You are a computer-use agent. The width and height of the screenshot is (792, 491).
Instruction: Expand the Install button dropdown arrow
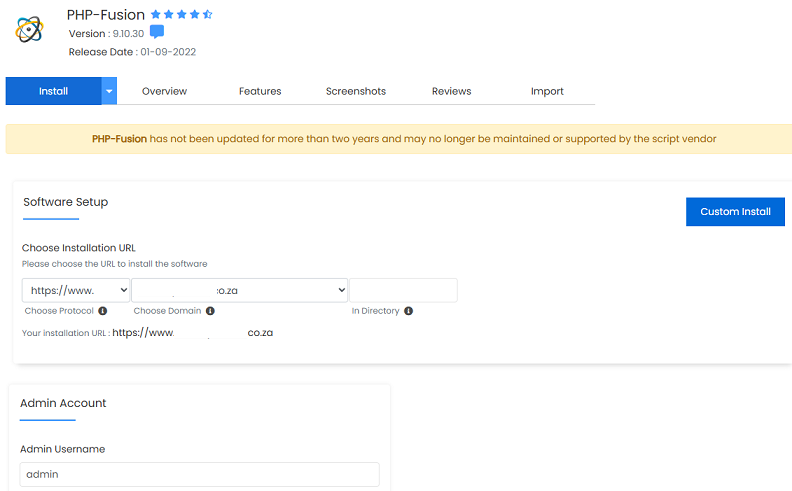[109, 91]
